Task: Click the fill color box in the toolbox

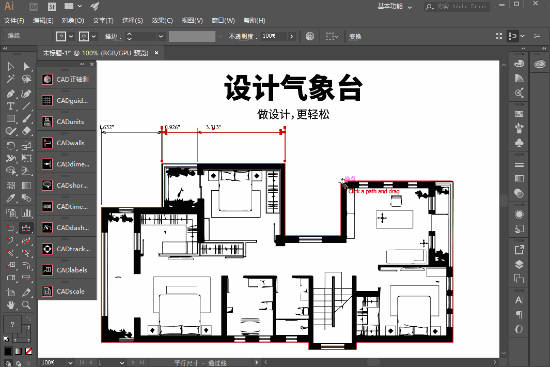Action: coord(12,324)
